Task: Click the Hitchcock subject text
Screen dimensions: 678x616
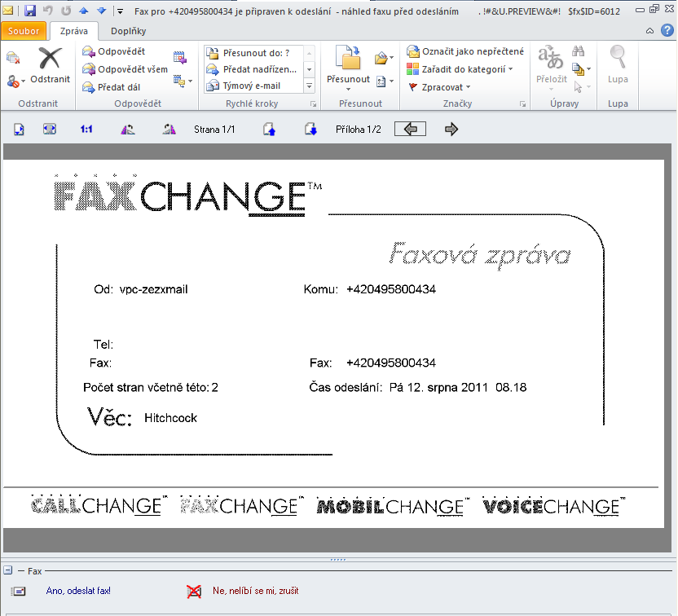Action: [170, 418]
